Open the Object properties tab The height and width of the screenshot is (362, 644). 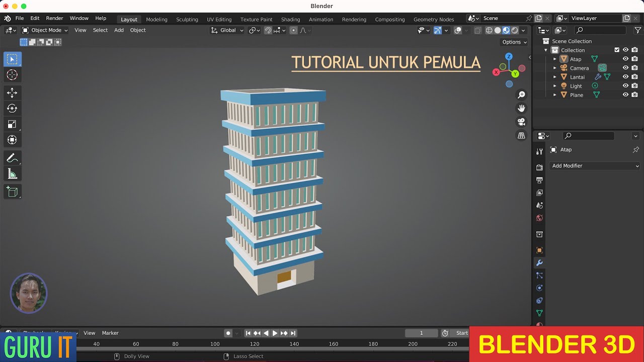(539, 250)
